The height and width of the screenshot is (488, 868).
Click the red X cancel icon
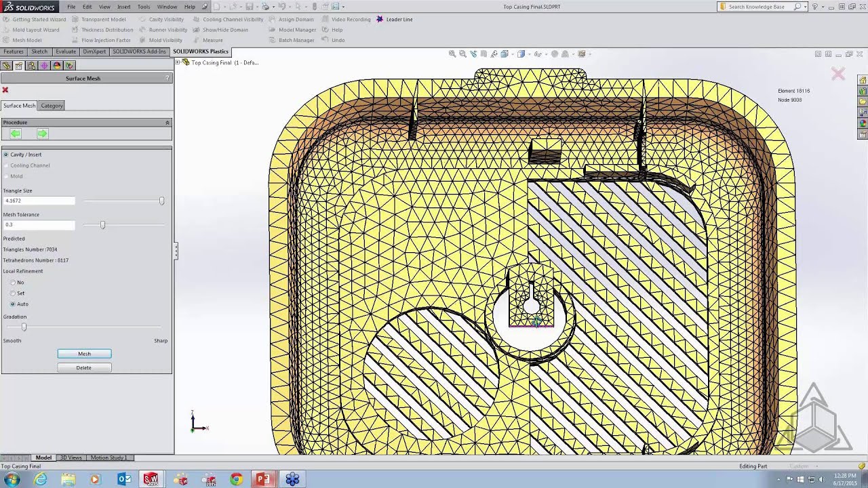(x=5, y=90)
